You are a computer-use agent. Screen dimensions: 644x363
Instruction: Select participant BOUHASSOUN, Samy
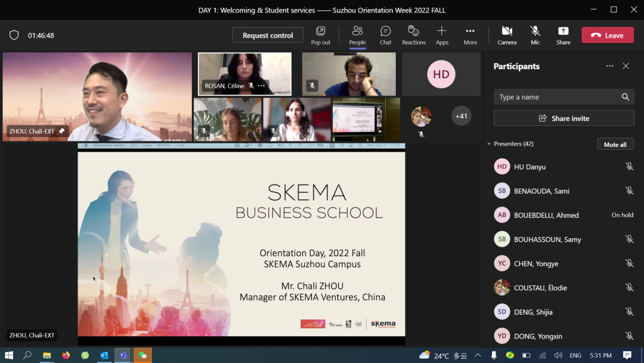(x=564, y=239)
